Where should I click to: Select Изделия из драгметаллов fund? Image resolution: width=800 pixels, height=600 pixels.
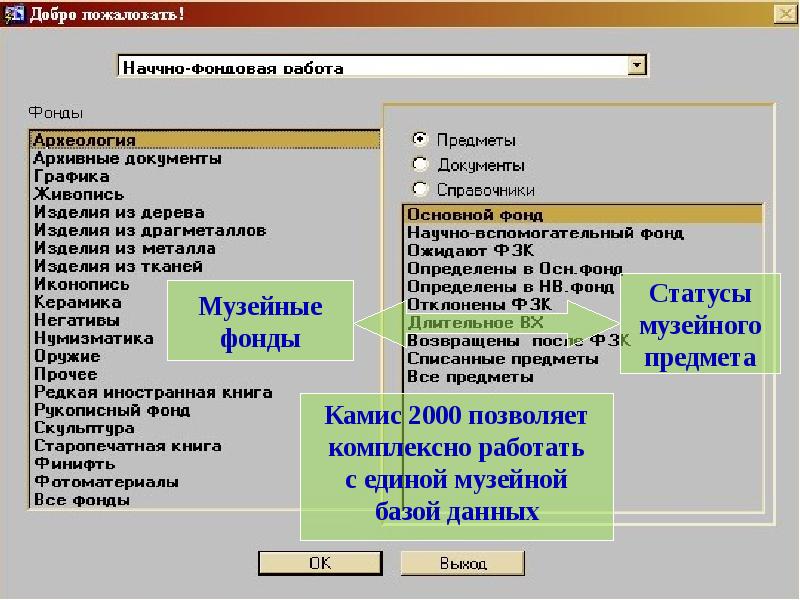click(150, 230)
